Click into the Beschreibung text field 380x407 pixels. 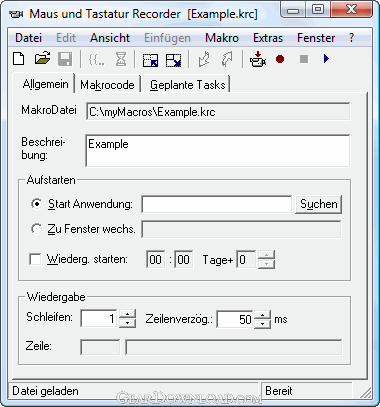tap(218, 151)
